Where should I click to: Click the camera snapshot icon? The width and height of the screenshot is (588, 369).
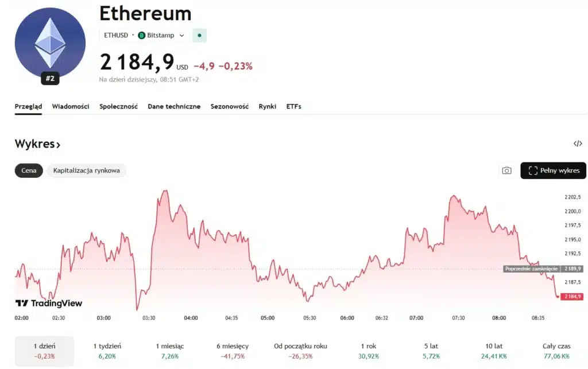[506, 170]
